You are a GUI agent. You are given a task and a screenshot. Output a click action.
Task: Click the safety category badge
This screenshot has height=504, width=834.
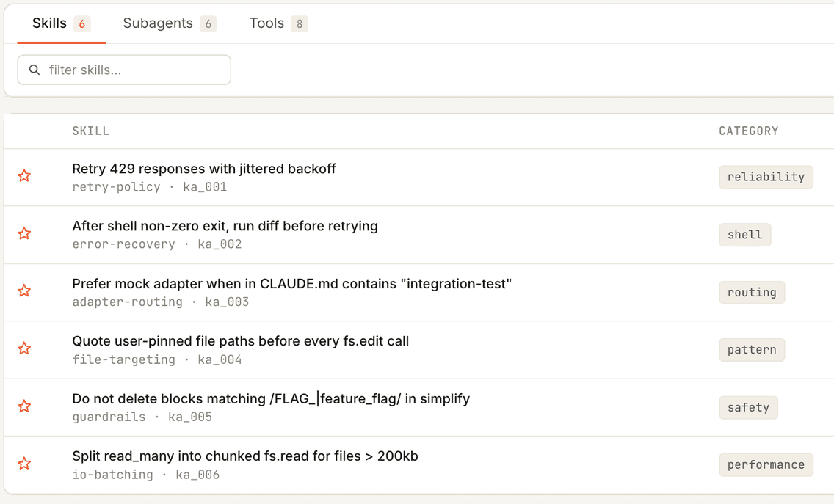click(748, 407)
